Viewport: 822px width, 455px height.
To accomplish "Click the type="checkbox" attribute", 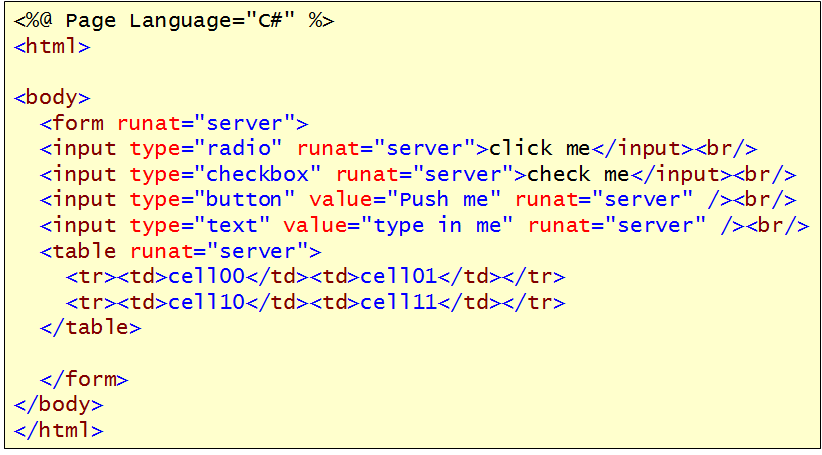I will click(227, 175).
